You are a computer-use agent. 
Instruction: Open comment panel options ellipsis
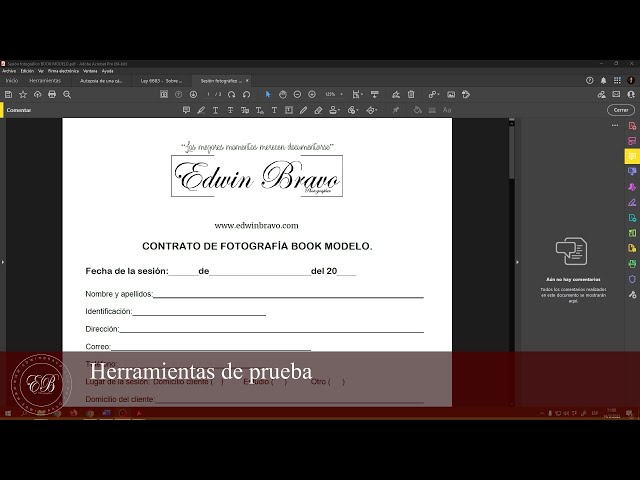[x=615, y=125]
